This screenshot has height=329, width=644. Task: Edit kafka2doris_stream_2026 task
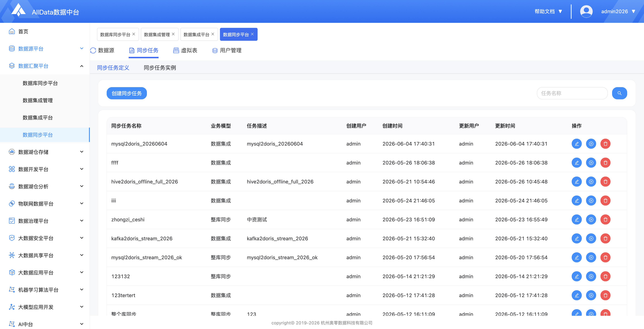[x=576, y=239]
